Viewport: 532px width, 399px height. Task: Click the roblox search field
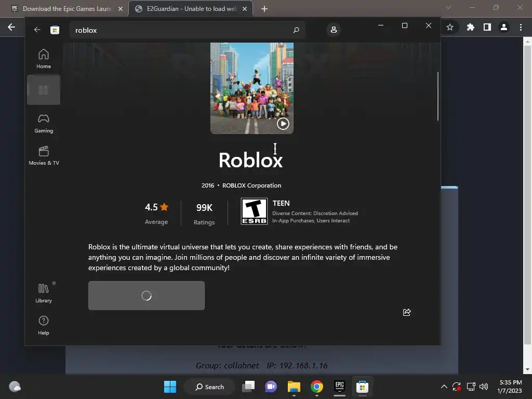tap(187, 30)
